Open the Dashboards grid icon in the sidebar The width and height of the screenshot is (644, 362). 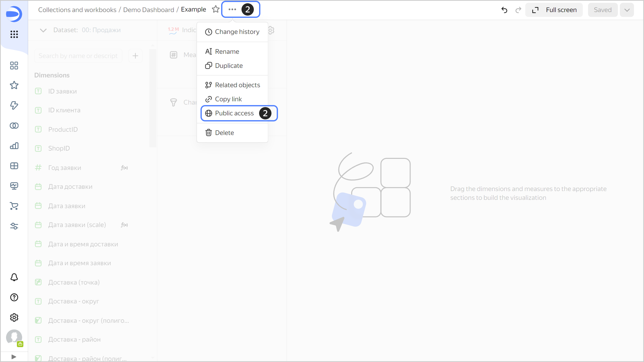tap(14, 65)
